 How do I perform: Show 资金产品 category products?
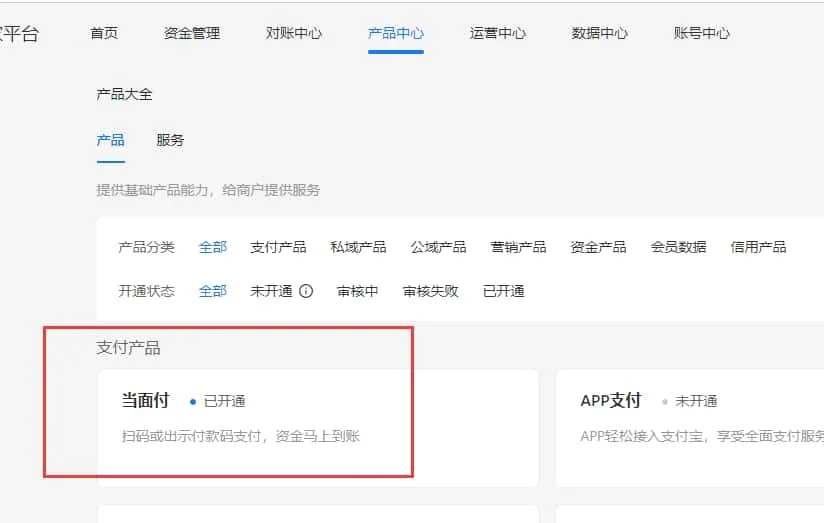tap(598, 247)
